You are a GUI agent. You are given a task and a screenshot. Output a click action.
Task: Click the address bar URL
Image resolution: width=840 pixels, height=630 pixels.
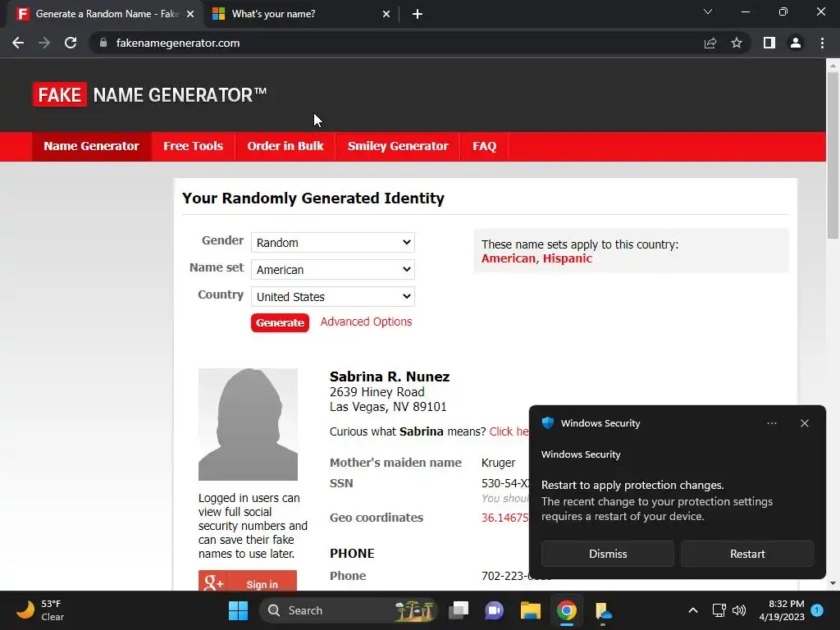[x=178, y=43]
